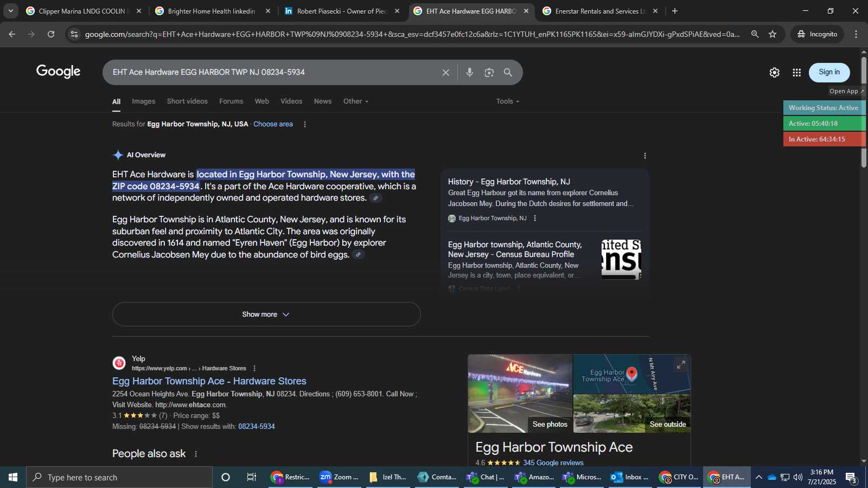The image size is (868, 488).
Task: Open tab search dropdown arrow
Action: point(10,11)
